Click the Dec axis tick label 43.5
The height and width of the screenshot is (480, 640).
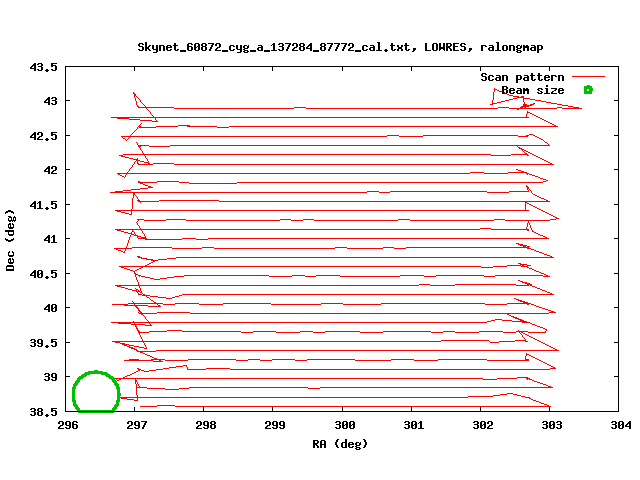click(x=44, y=67)
